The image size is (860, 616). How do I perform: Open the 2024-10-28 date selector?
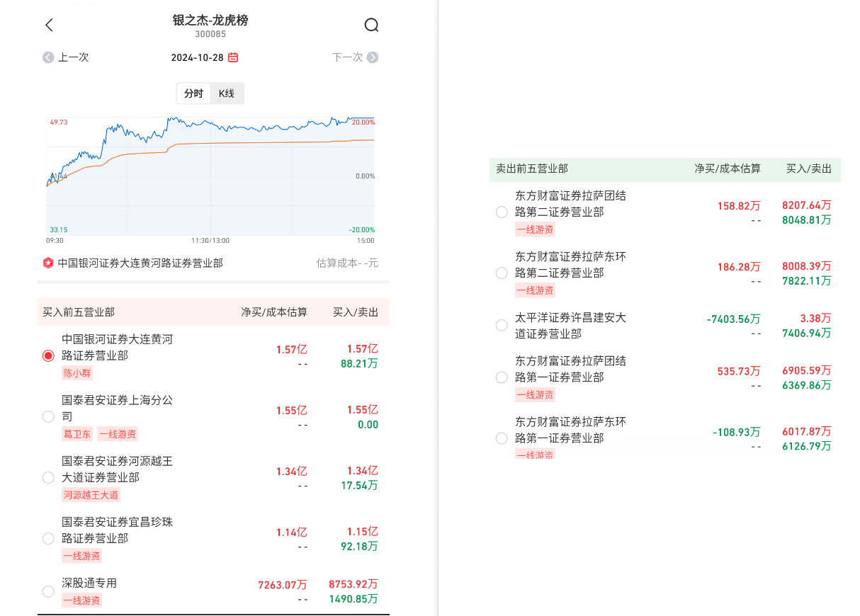coord(197,57)
